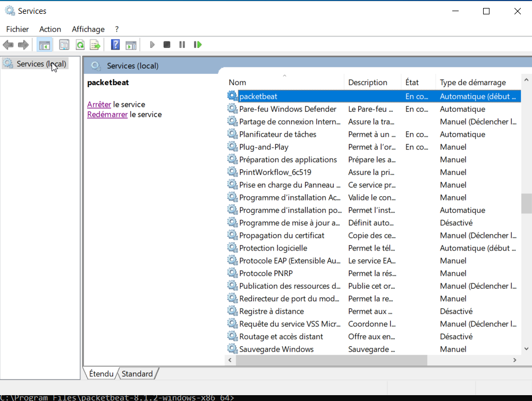Sort by the Type de démarrage column

pyautogui.click(x=472, y=82)
